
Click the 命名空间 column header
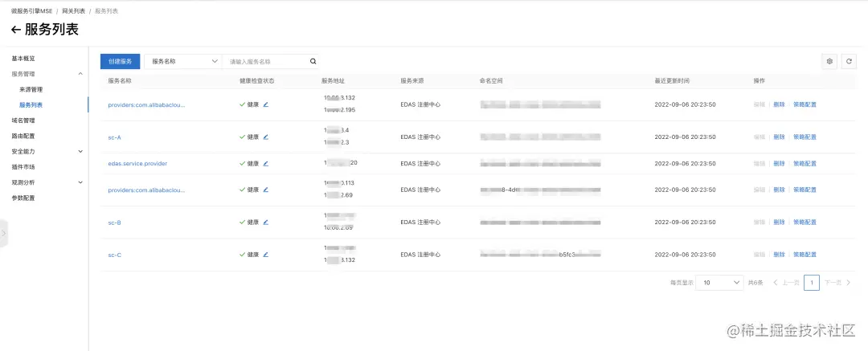pyautogui.click(x=491, y=81)
